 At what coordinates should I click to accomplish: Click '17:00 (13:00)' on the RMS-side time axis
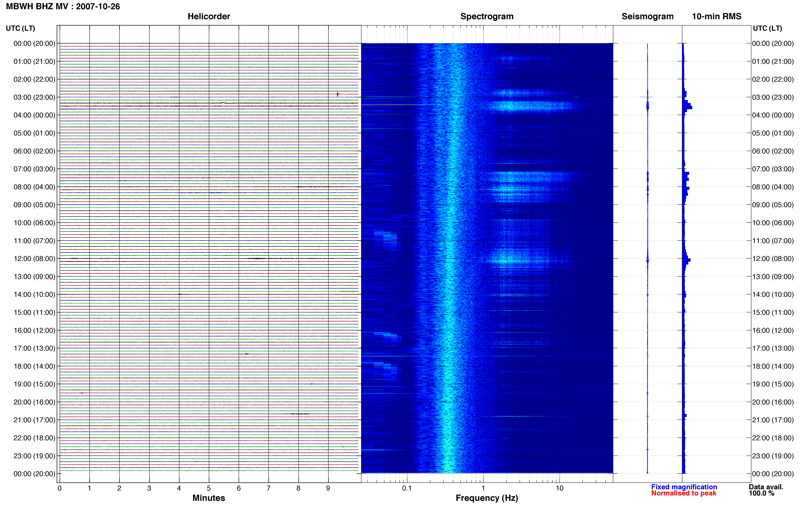(773, 348)
